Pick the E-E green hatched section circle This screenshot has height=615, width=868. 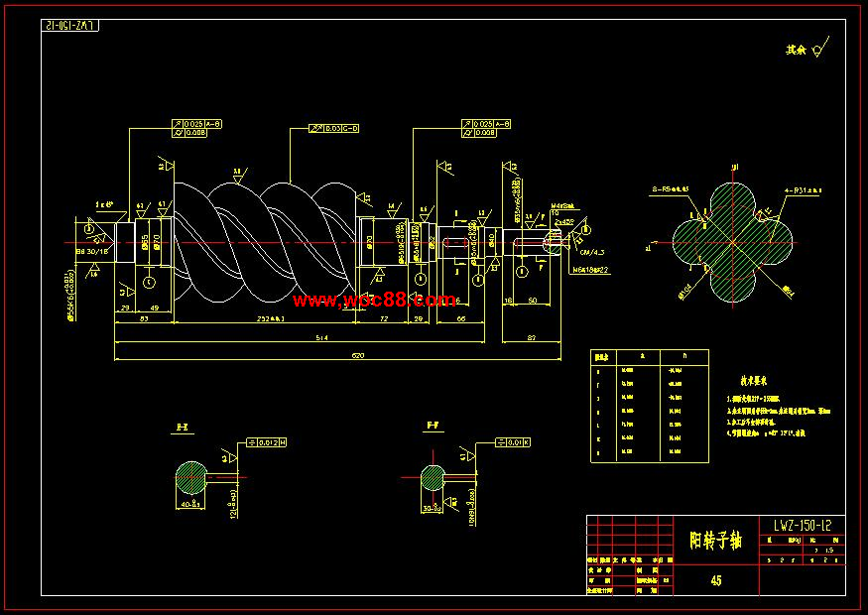pyautogui.click(x=191, y=478)
